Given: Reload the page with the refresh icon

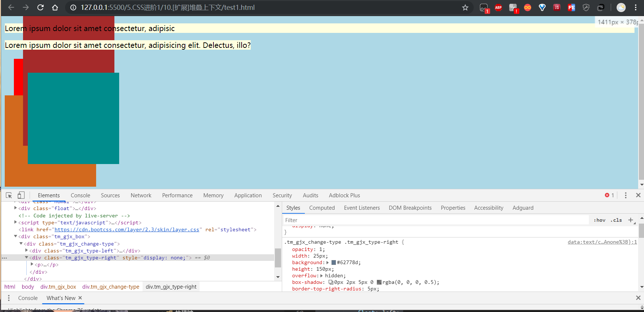Looking at the screenshot, I should point(40,7).
